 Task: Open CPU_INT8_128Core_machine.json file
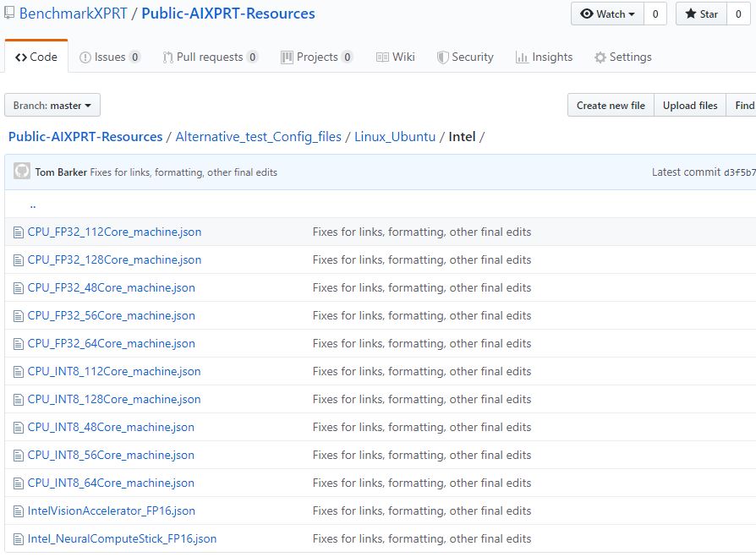click(114, 400)
